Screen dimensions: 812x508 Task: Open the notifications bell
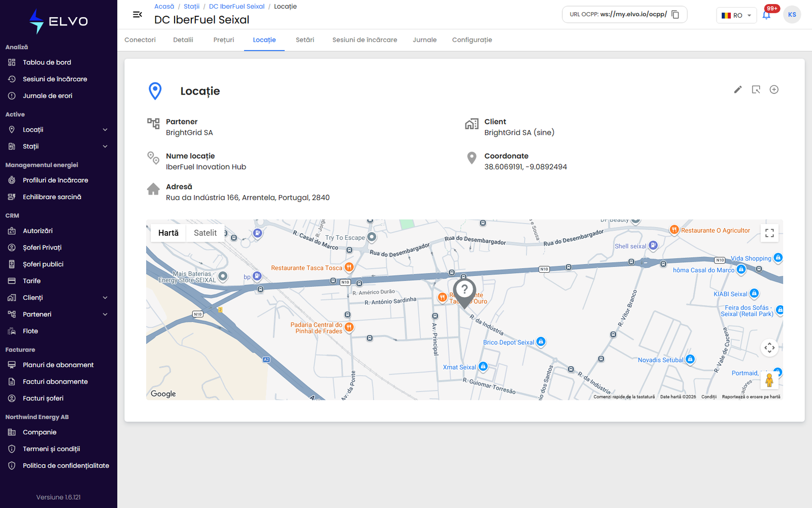click(x=766, y=15)
